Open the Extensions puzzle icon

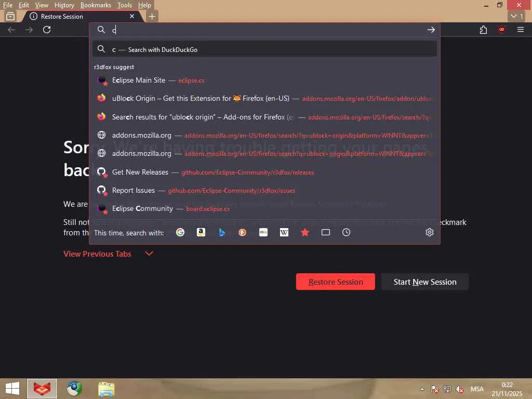click(484, 30)
